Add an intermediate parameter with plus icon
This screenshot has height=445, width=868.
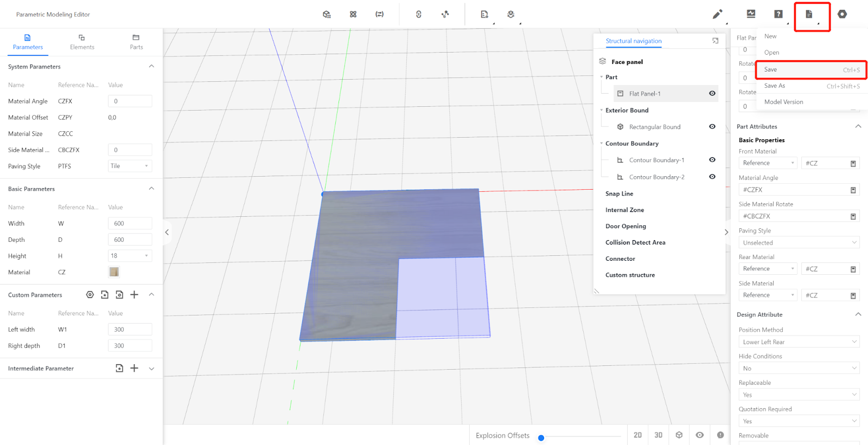[135, 369]
